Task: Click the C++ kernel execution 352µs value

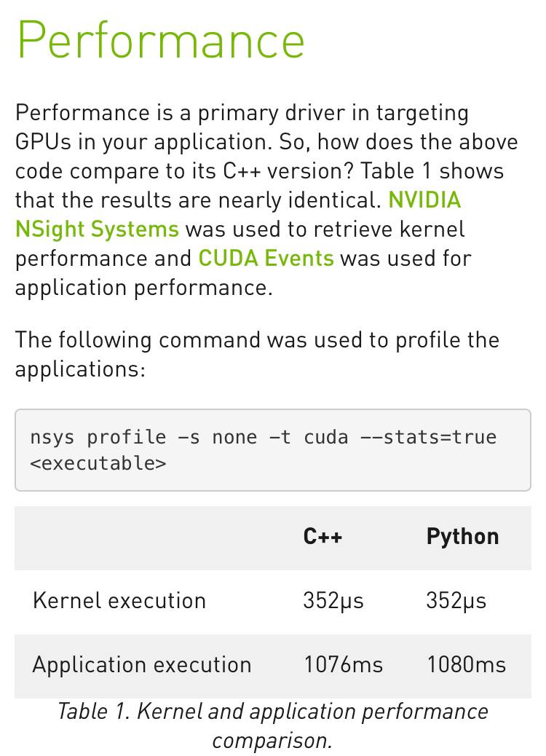Action: point(333,602)
